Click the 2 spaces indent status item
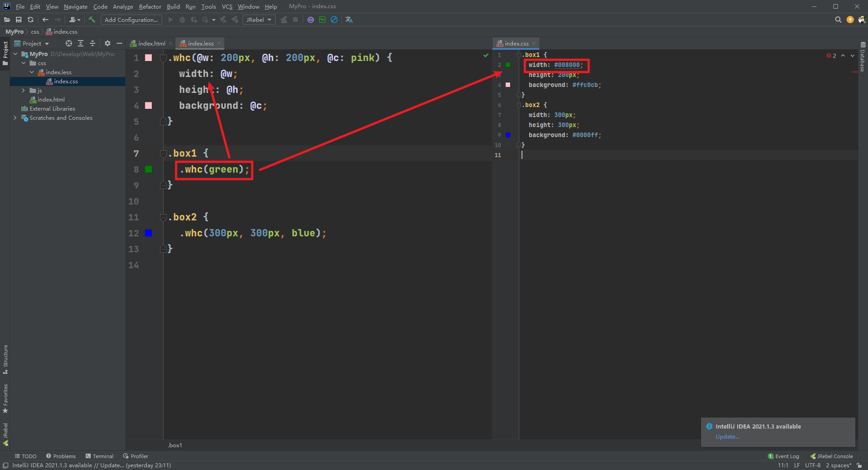Image resolution: width=868 pixels, height=470 pixels. click(x=838, y=465)
